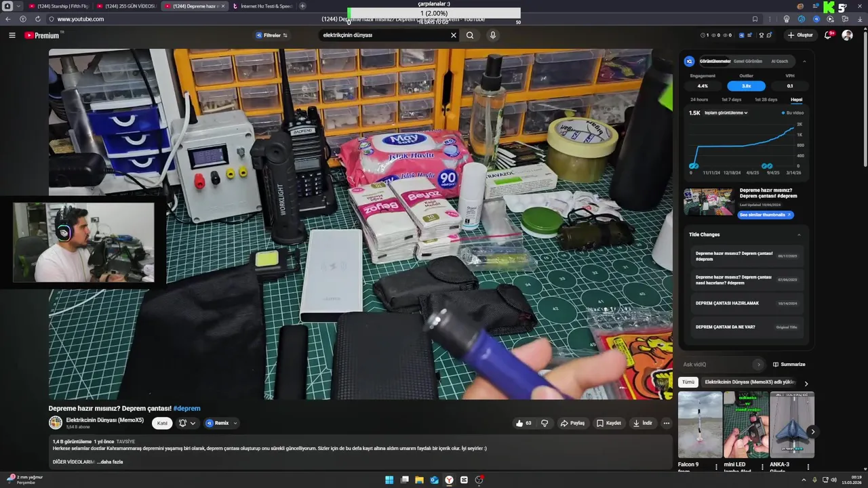Click the trophy icon in YouTube header
The height and width of the screenshot is (488, 868).
coord(762,35)
